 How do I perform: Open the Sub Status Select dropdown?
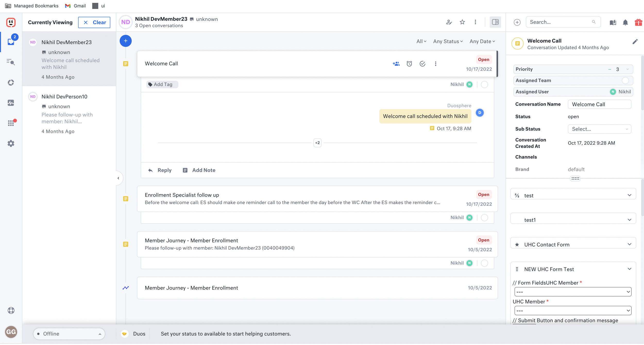coord(599,129)
